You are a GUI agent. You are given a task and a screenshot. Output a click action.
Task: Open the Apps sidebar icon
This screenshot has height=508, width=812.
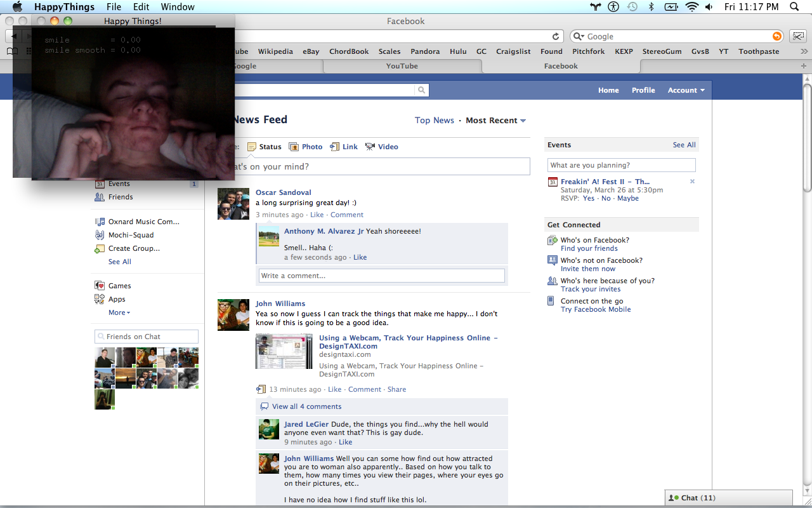click(100, 299)
